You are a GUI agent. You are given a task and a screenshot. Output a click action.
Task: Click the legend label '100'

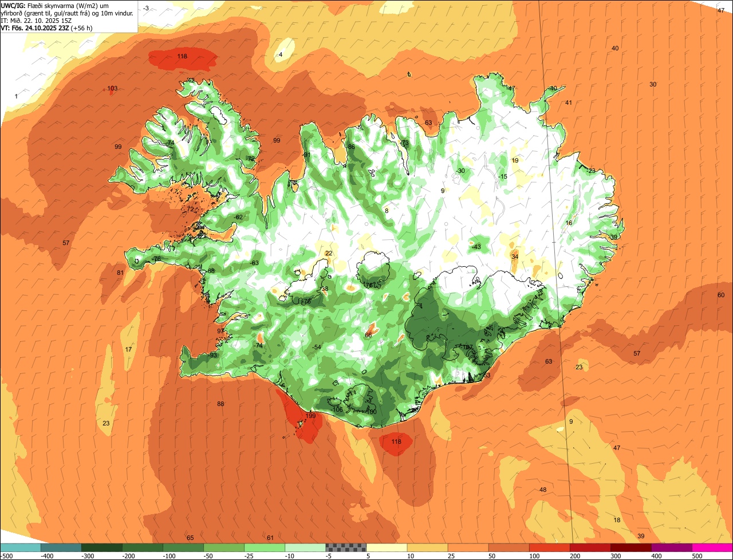[x=534, y=556]
